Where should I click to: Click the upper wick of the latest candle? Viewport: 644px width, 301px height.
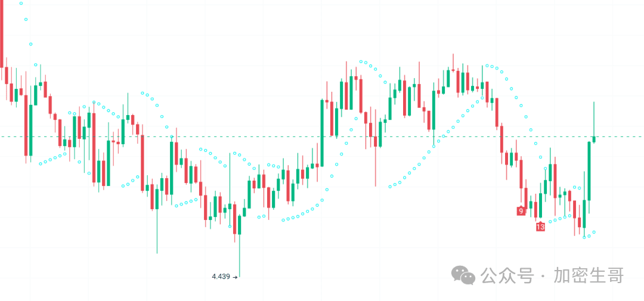(594, 119)
